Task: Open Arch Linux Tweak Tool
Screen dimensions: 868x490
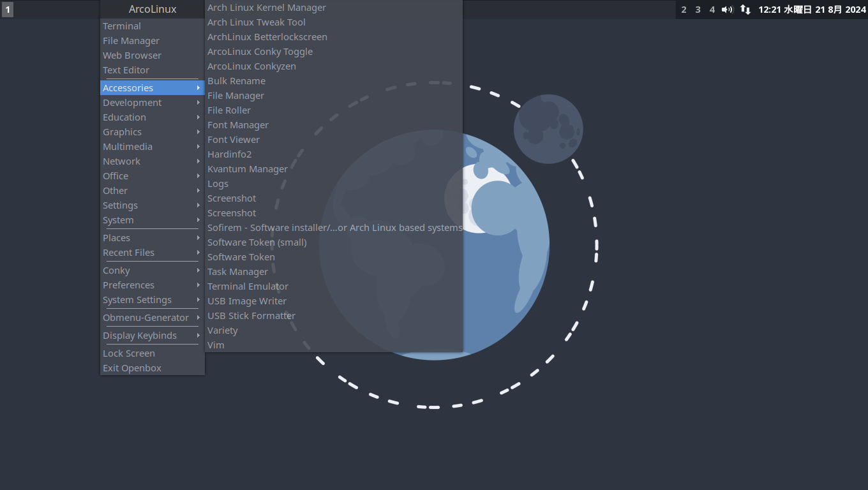Action: [334, 22]
